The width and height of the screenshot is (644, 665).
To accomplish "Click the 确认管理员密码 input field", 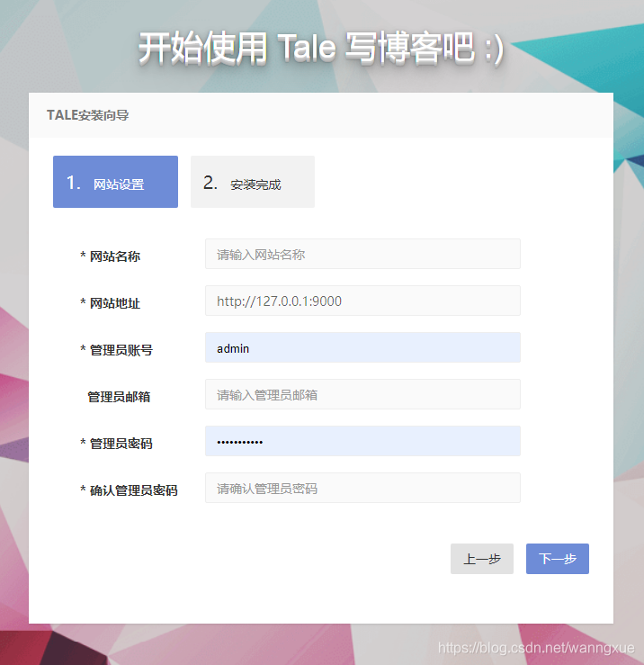I will click(362, 488).
